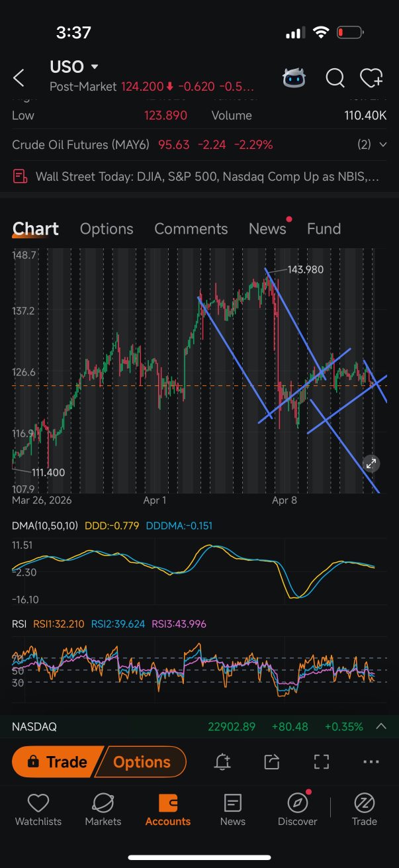Image resolution: width=399 pixels, height=868 pixels.
Task: Open Crude Oil Futures (MAY6) quote
Action: click(142, 144)
